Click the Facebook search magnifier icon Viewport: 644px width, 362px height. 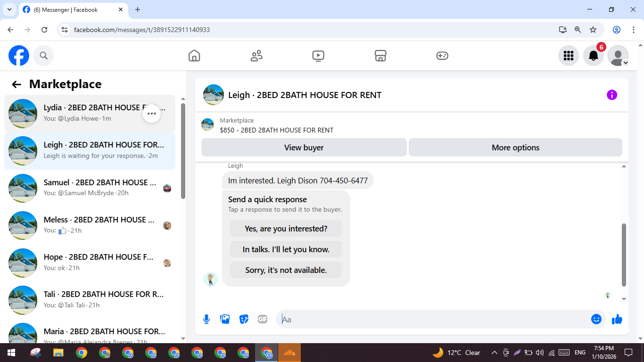[x=43, y=56]
